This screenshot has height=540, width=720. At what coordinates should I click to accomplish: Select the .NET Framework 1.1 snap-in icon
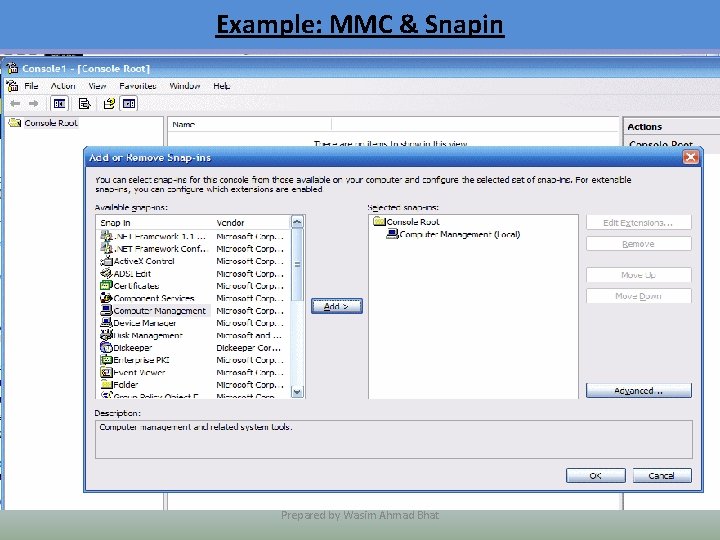click(x=107, y=236)
